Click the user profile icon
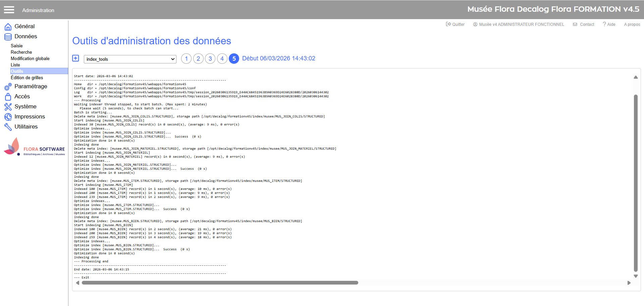 (x=475, y=24)
